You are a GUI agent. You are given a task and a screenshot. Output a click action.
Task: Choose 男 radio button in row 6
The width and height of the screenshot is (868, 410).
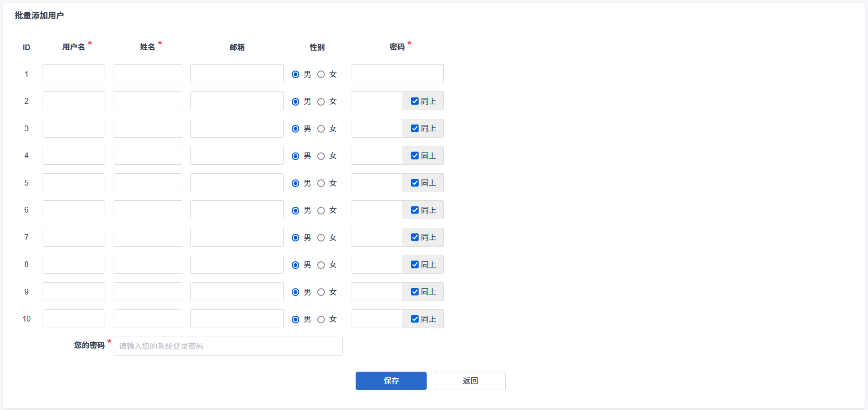[295, 210]
